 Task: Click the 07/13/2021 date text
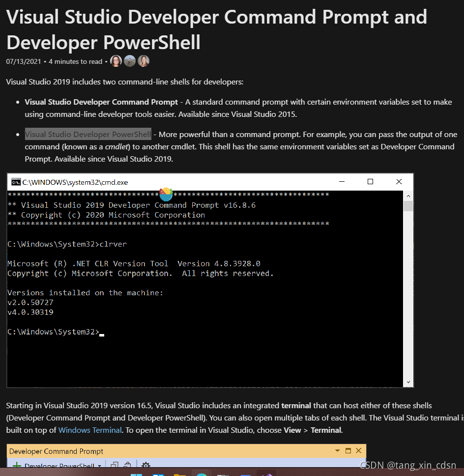[24, 61]
